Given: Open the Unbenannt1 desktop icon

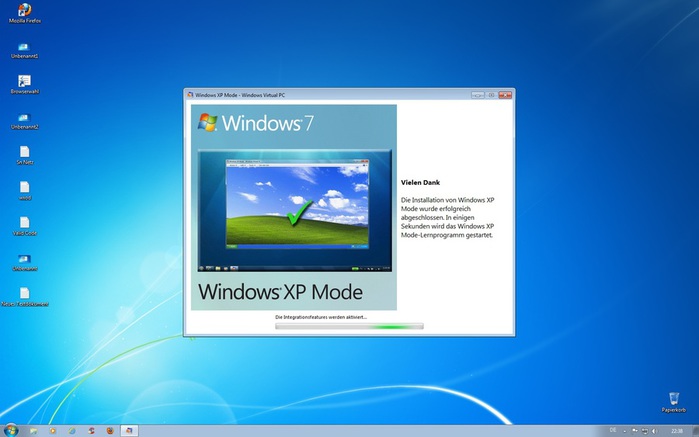Looking at the screenshot, I should 25,50.
